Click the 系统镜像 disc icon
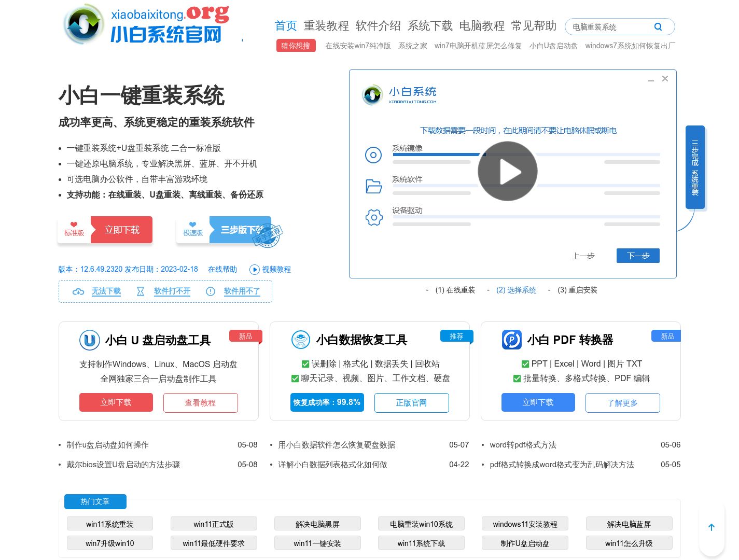739x560 pixels. coord(373,155)
